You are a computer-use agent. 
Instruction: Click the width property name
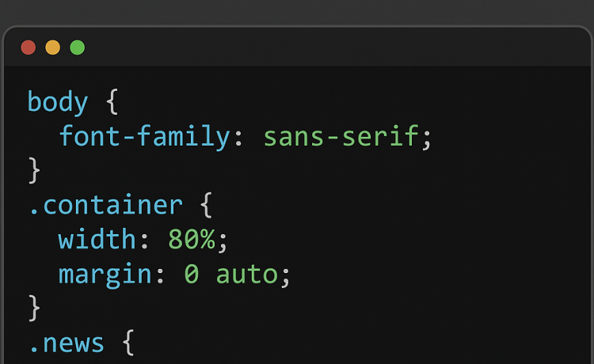[97, 239]
